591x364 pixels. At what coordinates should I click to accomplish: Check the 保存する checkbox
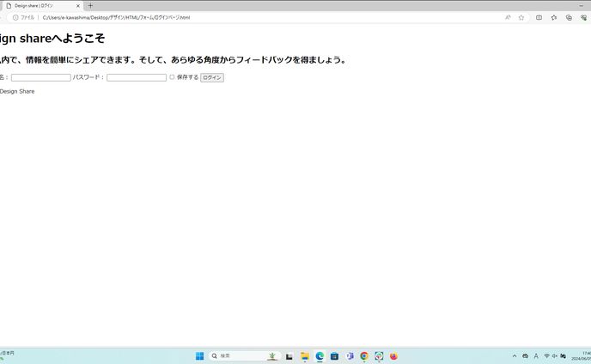click(x=172, y=77)
